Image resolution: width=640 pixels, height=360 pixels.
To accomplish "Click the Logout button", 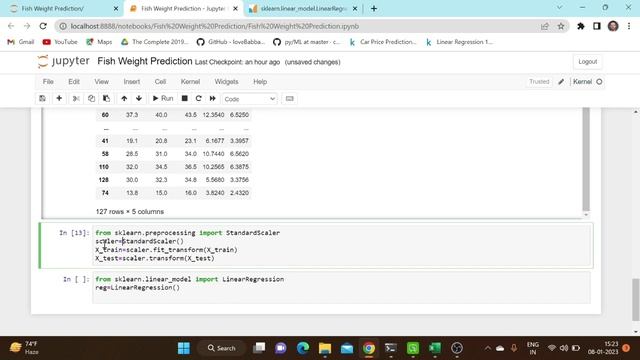I will click(x=587, y=62).
